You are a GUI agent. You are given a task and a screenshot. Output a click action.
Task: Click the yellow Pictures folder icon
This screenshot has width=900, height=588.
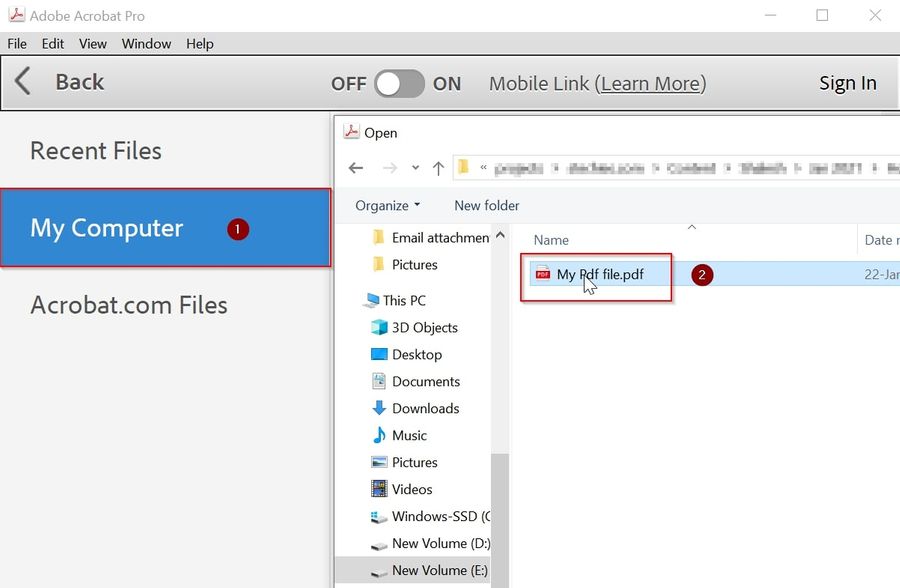(x=378, y=264)
